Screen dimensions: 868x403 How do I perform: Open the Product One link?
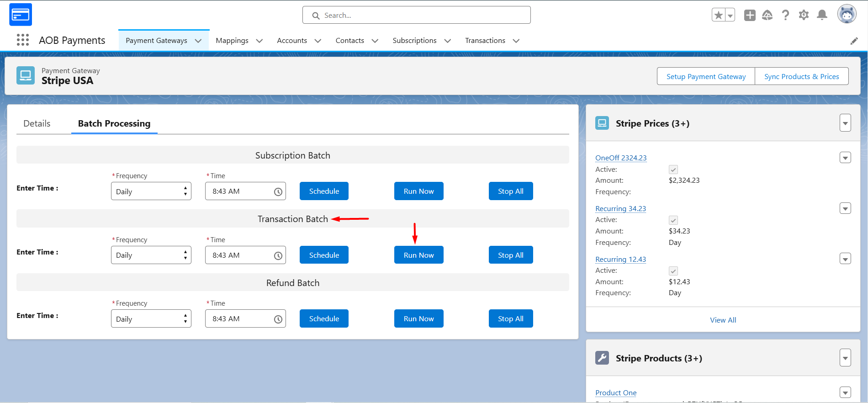coord(616,392)
